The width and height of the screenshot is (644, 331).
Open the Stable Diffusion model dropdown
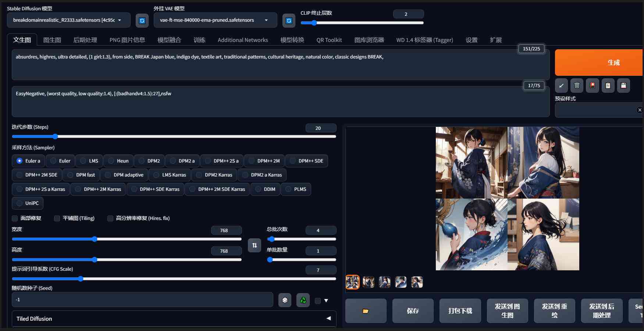coord(68,20)
